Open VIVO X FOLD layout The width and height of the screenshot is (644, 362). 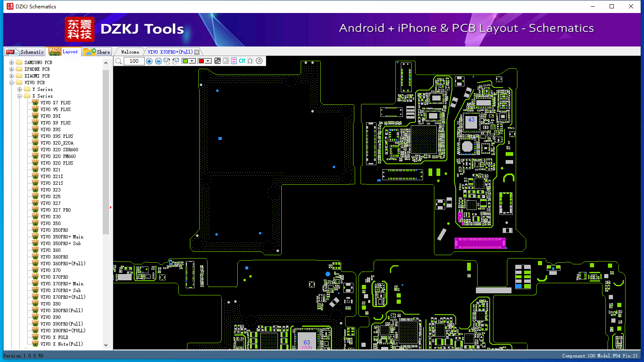click(x=55, y=337)
